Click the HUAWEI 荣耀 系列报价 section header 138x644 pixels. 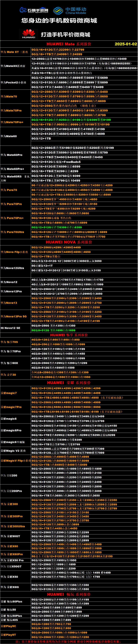pos(69,383)
